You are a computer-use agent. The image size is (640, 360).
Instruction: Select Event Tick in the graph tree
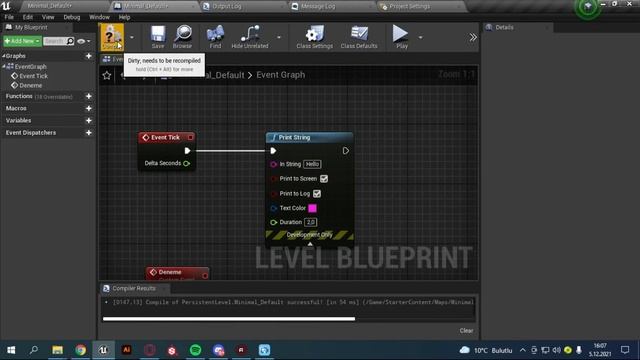tap(33, 76)
